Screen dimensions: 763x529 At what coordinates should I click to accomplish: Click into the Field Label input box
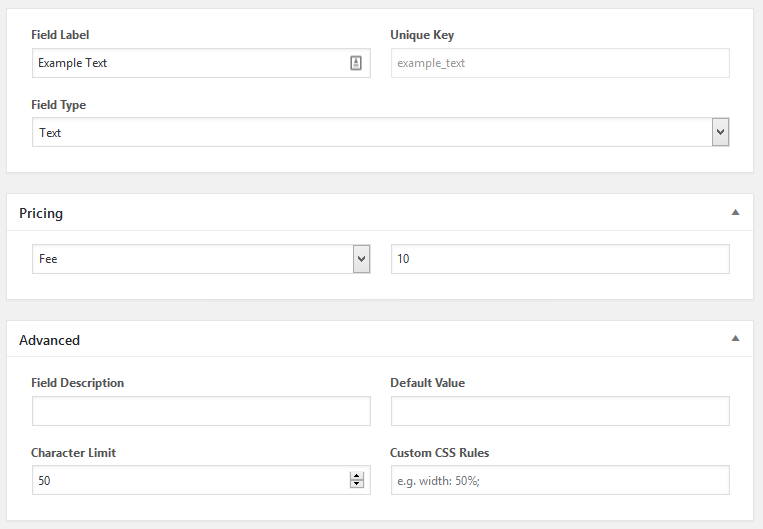click(x=201, y=63)
